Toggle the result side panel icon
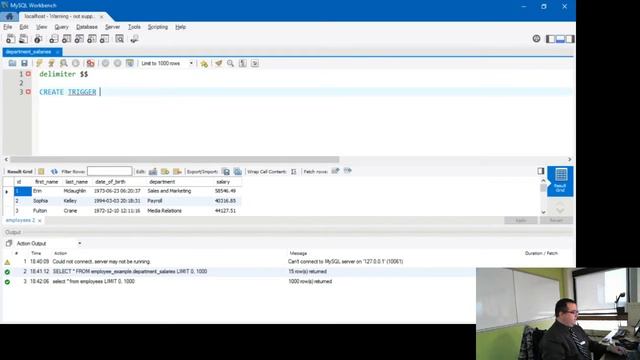640x360 pixels. [x=541, y=171]
